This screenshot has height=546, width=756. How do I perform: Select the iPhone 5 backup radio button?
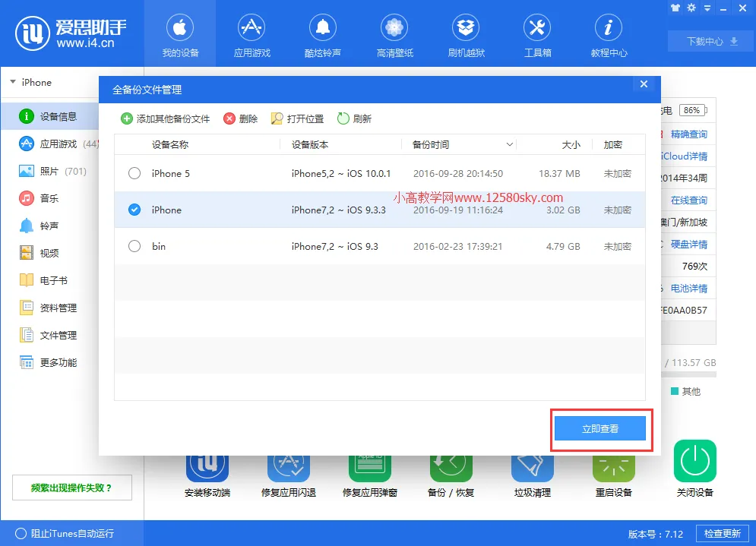[x=134, y=173]
